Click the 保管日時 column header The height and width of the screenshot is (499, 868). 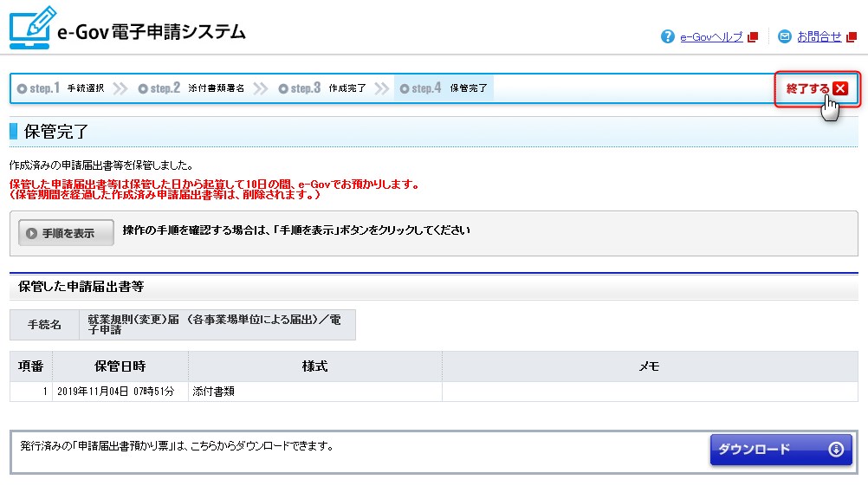[x=120, y=366]
